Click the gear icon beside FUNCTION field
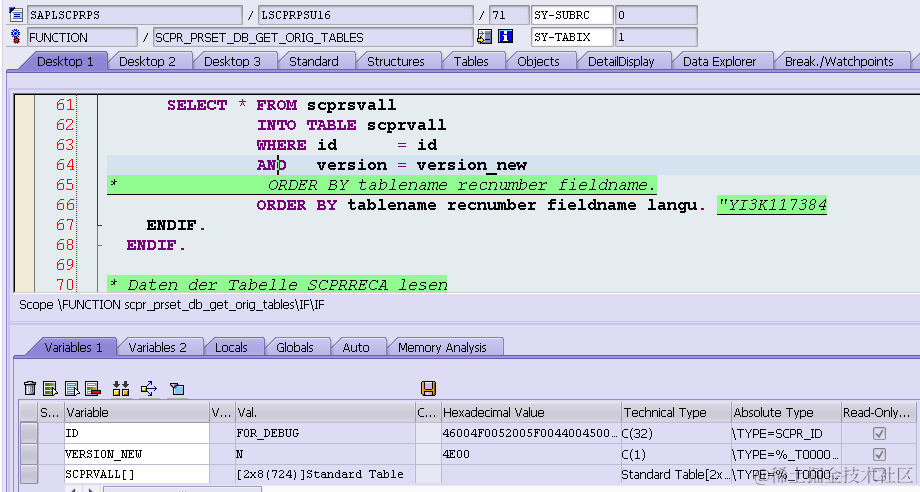The height and width of the screenshot is (492, 920). click(16, 37)
